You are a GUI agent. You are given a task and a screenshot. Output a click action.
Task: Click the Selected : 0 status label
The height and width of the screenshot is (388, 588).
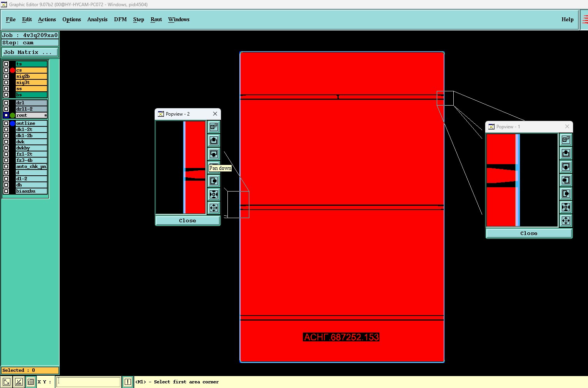tap(30, 370)
